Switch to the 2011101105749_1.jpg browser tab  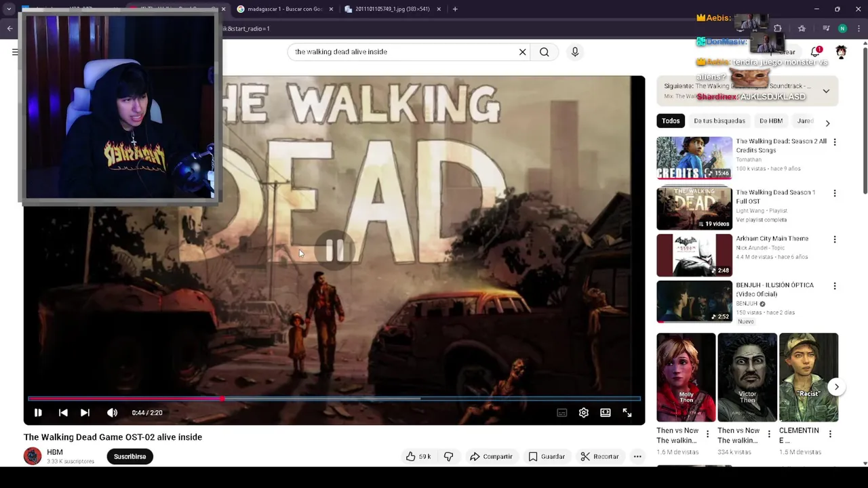point(392,9)
